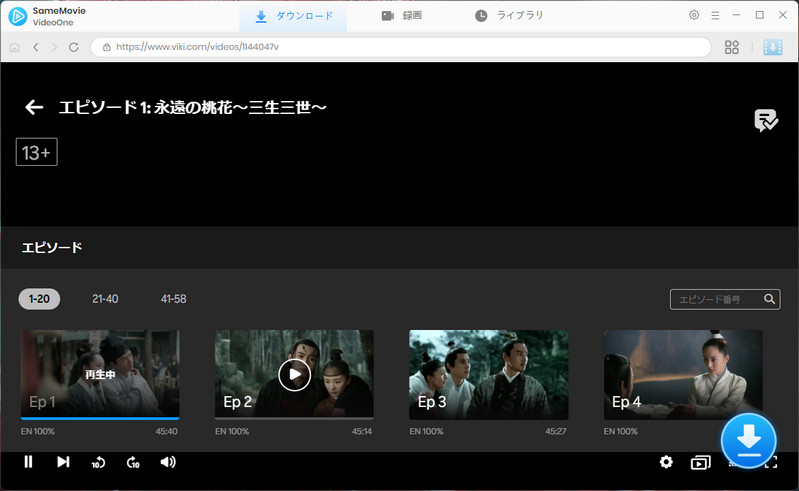Screen dimensions: 799x491
Task: Open the ダウンロード tab
Action: point(294,16)
